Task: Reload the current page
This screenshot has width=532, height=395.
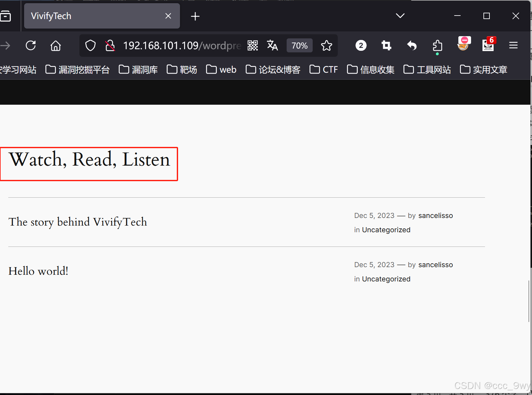Action: pos(30,45)
